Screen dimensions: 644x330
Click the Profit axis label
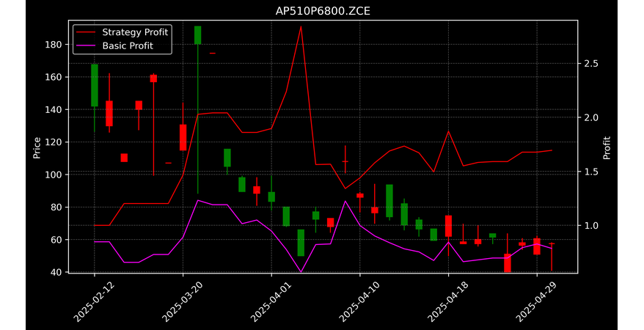[607, 147]
